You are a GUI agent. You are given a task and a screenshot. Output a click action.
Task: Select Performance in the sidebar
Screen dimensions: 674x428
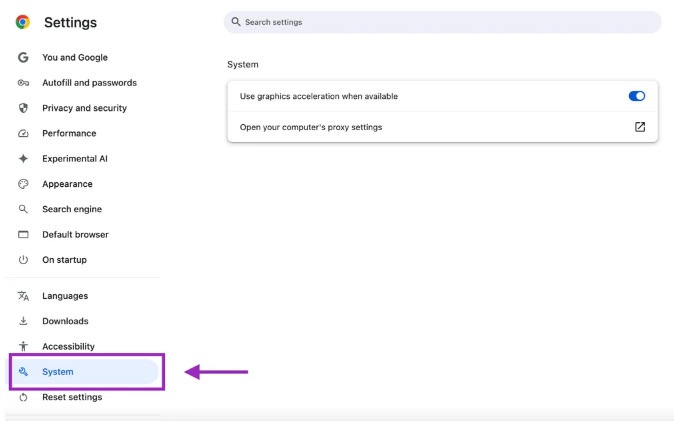tap(69, 133)
